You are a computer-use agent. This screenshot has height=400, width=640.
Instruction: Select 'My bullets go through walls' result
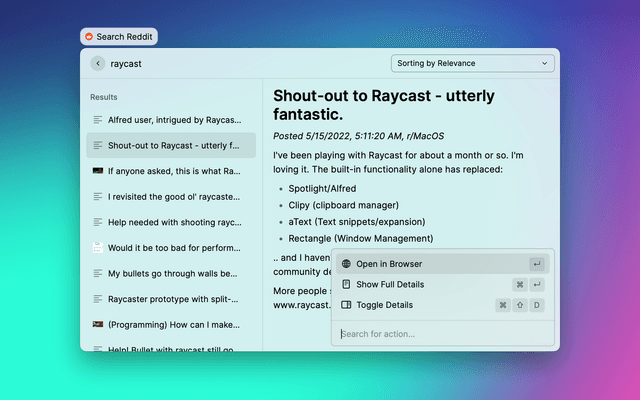tap(172, 273)
